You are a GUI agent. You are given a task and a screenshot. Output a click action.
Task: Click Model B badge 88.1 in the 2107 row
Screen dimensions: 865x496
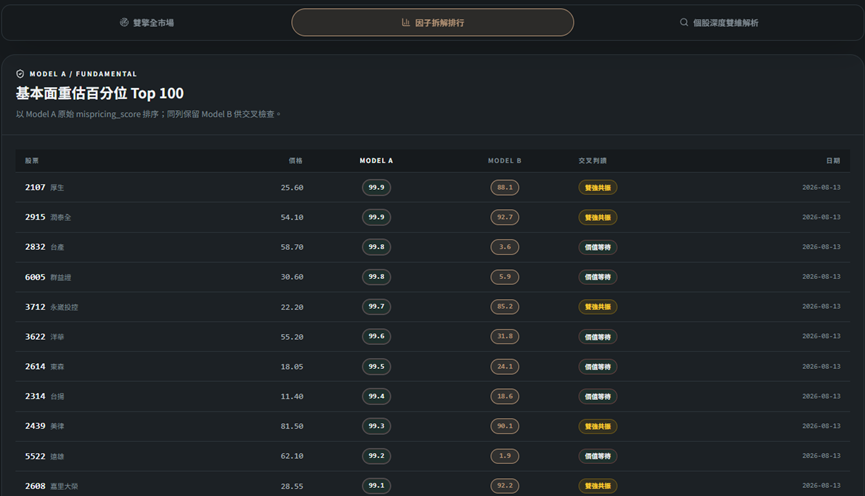tap(505, 188)
